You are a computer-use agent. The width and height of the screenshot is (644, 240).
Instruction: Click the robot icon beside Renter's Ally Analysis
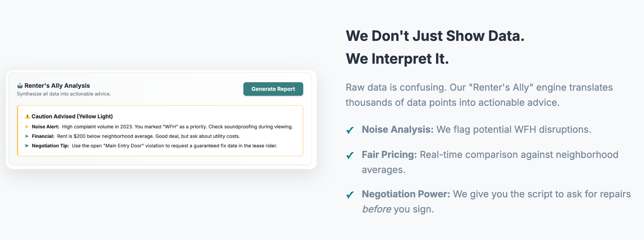click(20, 86)
